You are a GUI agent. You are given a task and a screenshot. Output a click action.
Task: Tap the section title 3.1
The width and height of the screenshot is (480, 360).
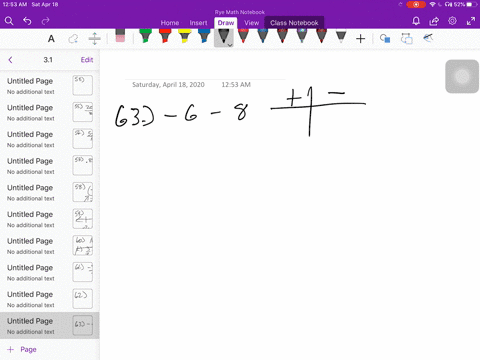pos(48,60)
